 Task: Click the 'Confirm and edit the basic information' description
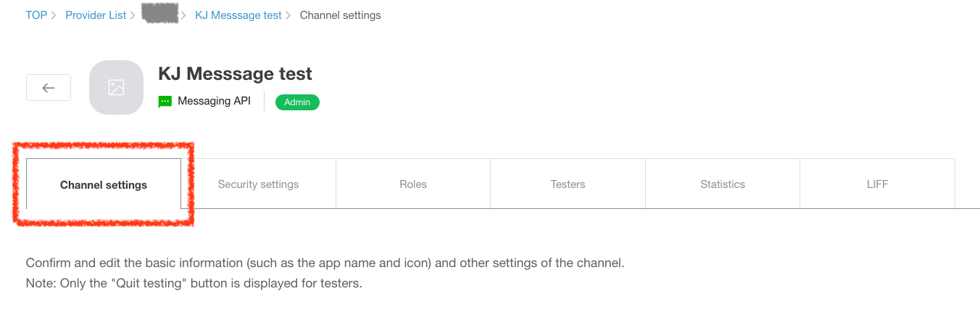click(x=325, y=263)
